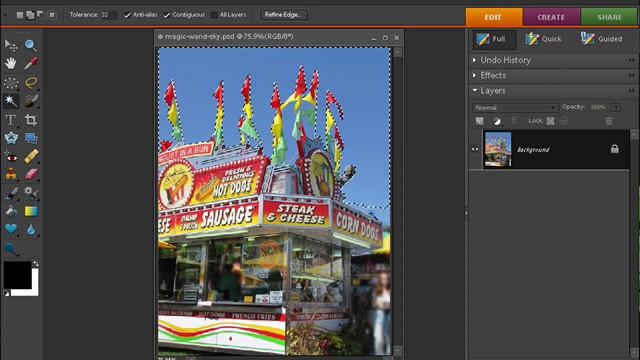Select the Red Eye Removal tool
This screenshot has height=360, width=640.
click(x=11, y=157)
